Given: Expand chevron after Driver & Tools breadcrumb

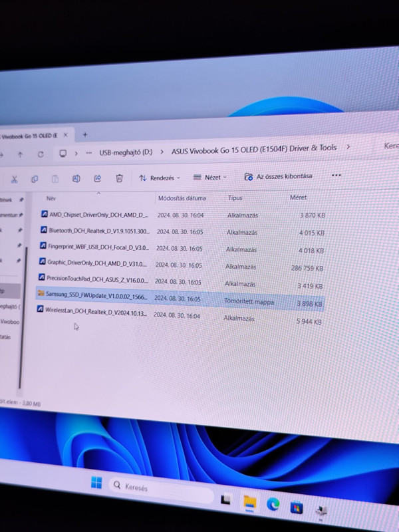Looking at the screenshot, I should [348, 147].
